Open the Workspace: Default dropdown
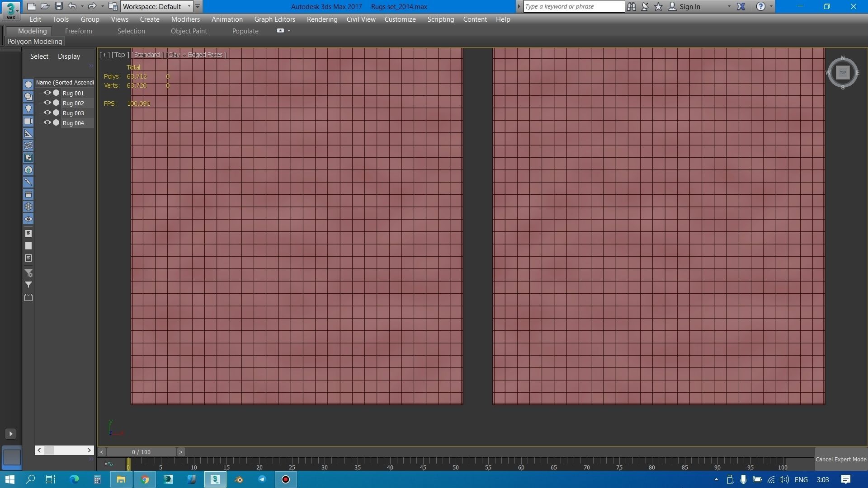This screenshot has width=868, height=488. pos(157,6)
